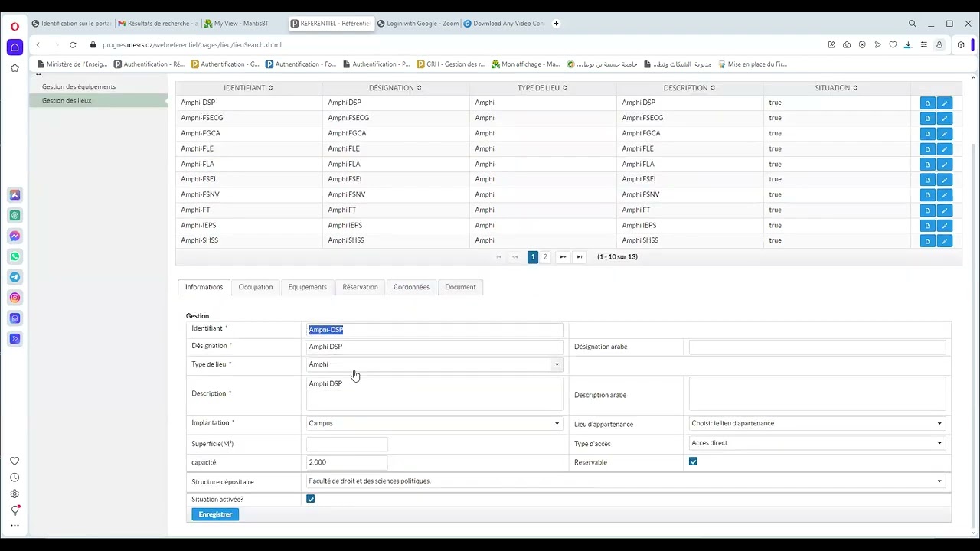Click the Désignation arabe input field
The height and width of the screenshot is (551, 980).
point(817,347)
